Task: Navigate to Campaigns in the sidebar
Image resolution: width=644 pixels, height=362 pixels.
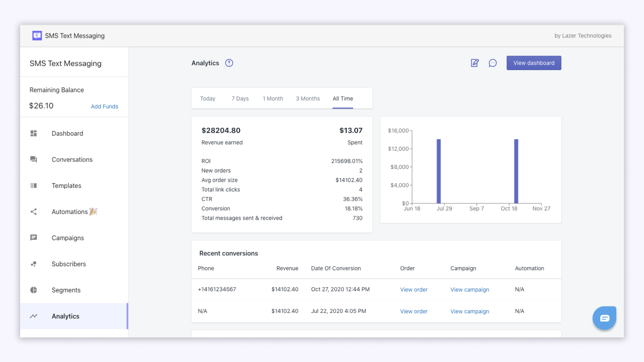Action: [x=74, y=238]
